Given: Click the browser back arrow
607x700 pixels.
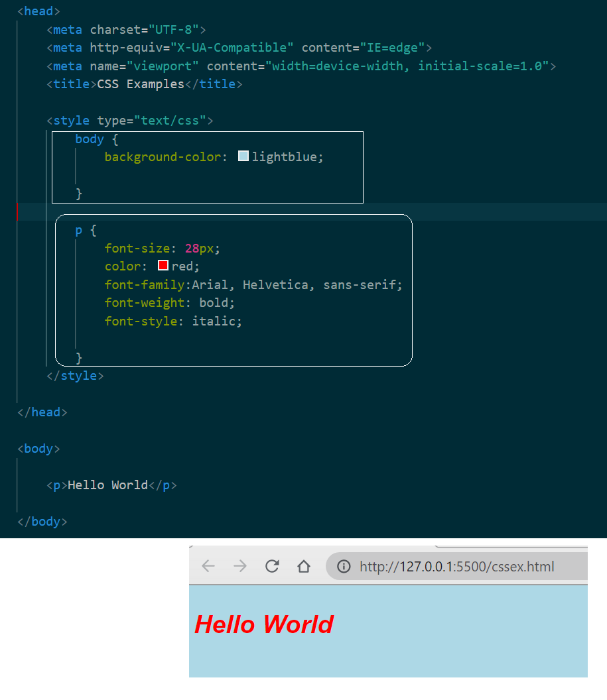Looking at the screenshot, I should (x=208, y=566).
